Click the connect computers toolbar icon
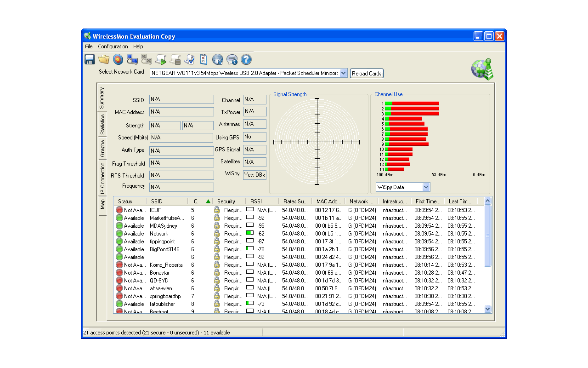The image size is (588, 368). coord(132,59)
